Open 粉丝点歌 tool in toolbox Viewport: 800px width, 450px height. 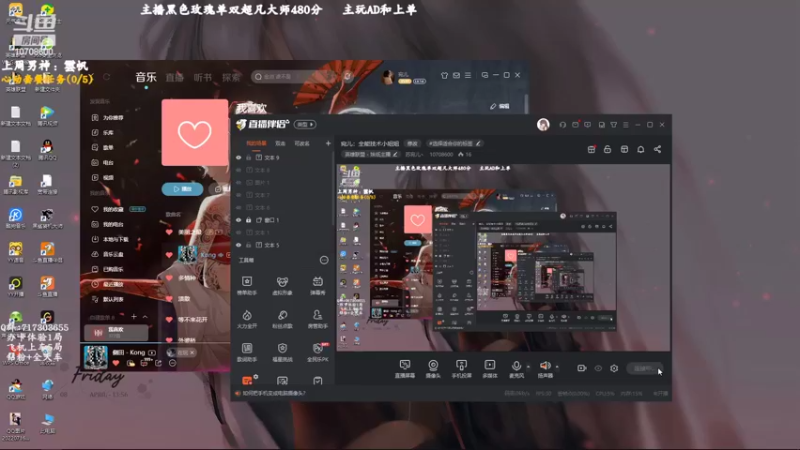[282, 319]
